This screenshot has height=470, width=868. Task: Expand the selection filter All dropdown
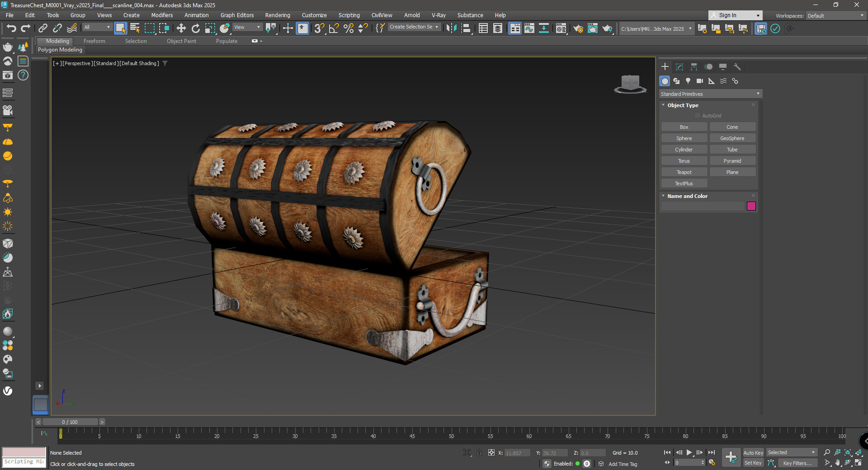(108, 27)
